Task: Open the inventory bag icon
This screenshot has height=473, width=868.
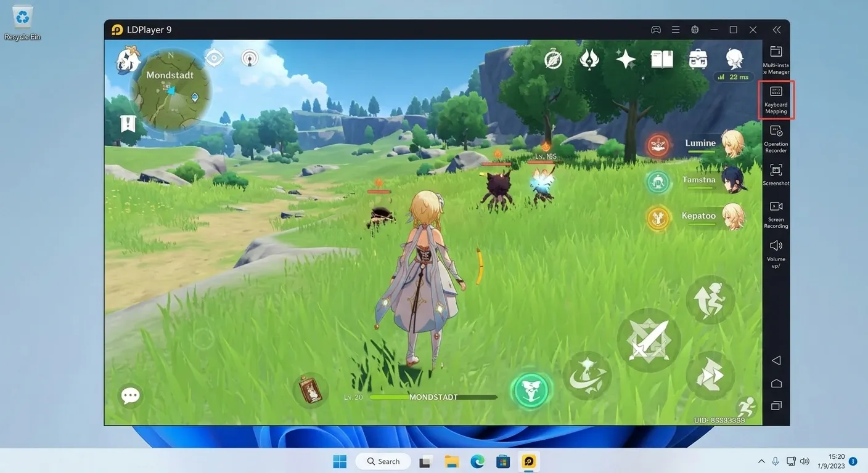Action: [x=698, y=59]
